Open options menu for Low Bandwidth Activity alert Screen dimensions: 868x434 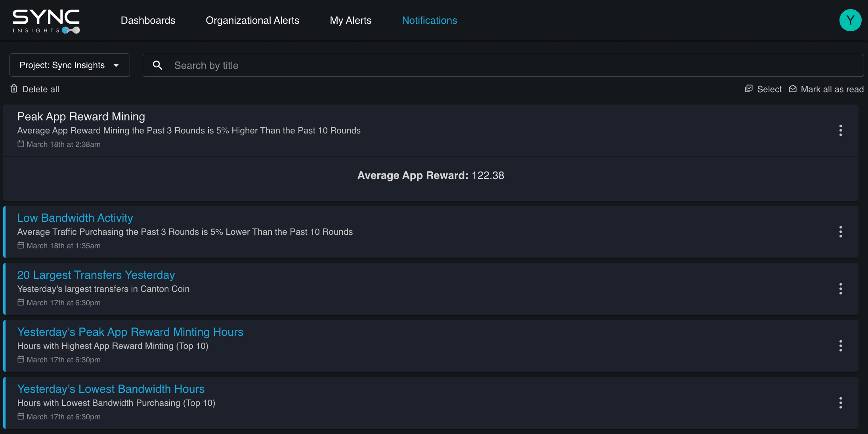coord(841,232)
